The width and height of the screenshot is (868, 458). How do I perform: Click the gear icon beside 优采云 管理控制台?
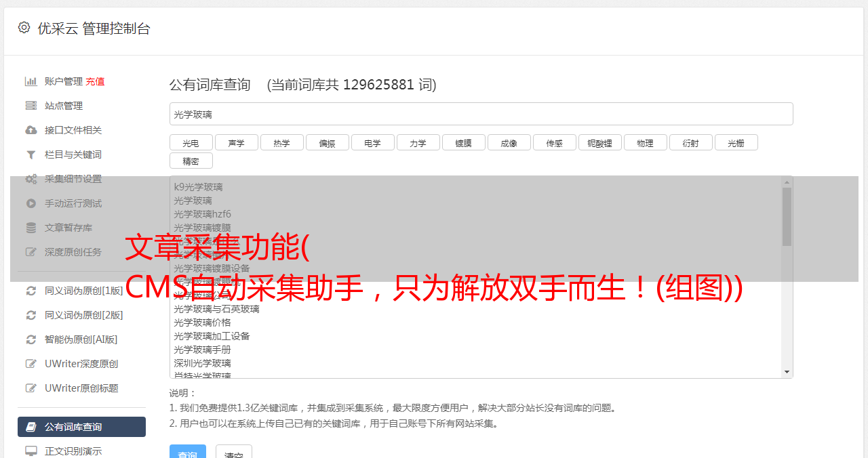[x=24, y=28]
